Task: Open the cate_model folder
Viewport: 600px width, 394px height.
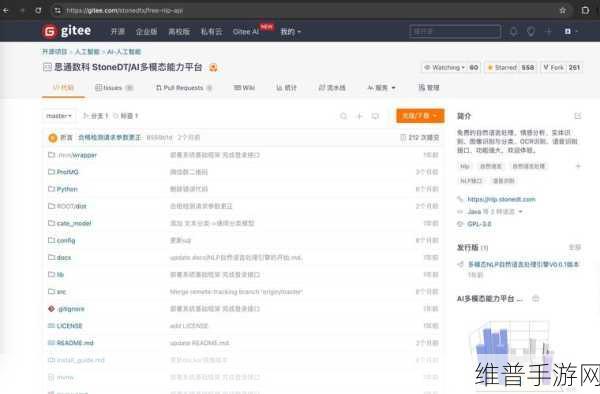Action: [74, 223]
